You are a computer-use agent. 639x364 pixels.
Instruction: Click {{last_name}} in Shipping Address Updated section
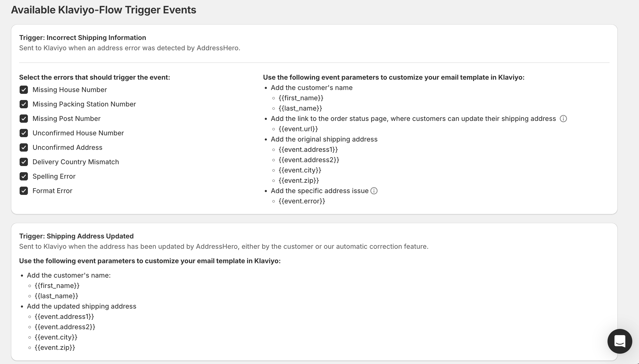tap(57, 296)
